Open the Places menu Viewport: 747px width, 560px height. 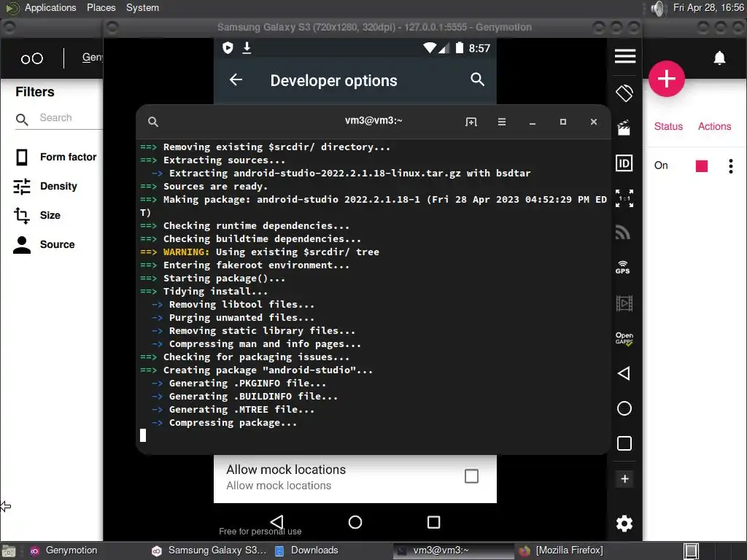tap(101, 7)
